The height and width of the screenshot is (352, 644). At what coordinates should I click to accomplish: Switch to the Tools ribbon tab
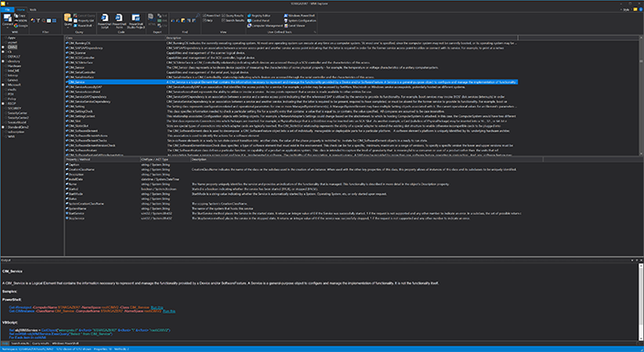tap(33, 9)
